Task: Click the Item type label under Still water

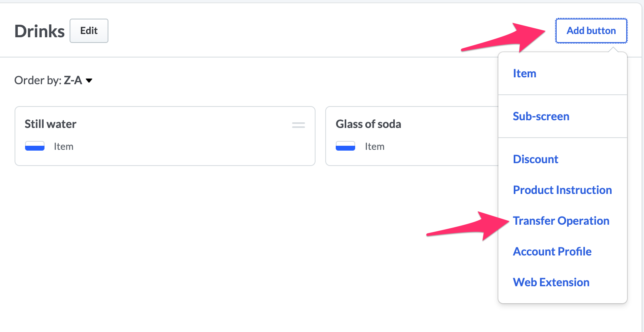Action: (x=64, y=147)
